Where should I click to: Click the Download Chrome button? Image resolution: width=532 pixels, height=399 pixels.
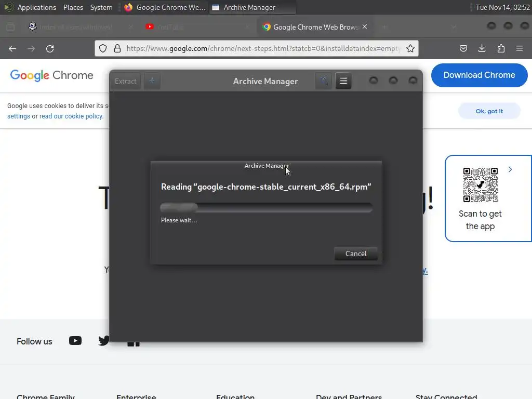pos(479,75)
